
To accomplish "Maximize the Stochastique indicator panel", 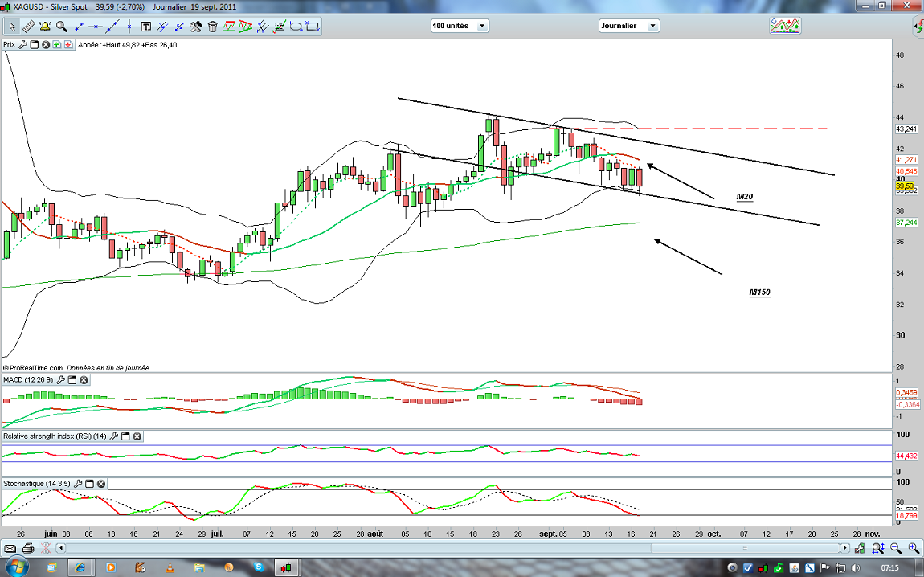I will (x=90, y=484).
